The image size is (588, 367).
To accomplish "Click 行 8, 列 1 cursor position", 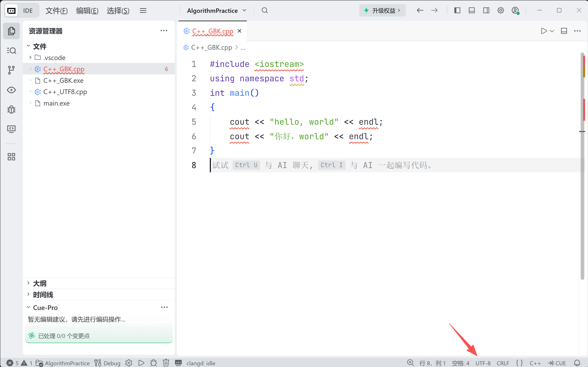I will click(x=433, y=363).
